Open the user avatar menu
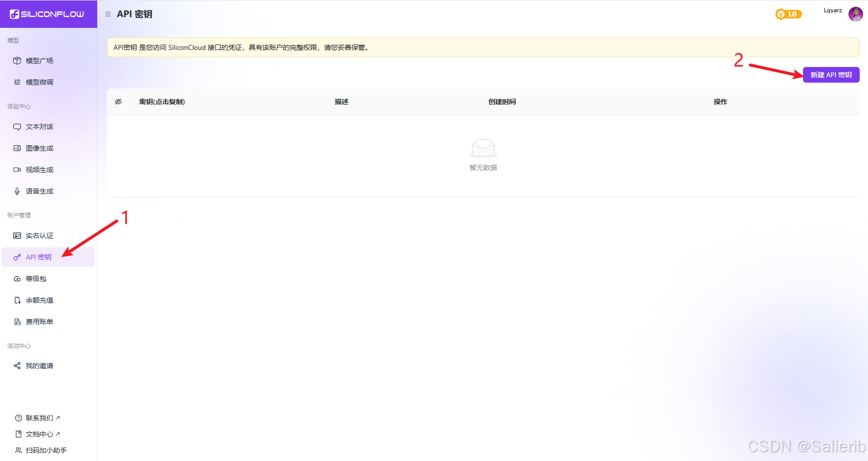Image resolution: width=868 pixels, height=461 pixels. click(855, 14)
